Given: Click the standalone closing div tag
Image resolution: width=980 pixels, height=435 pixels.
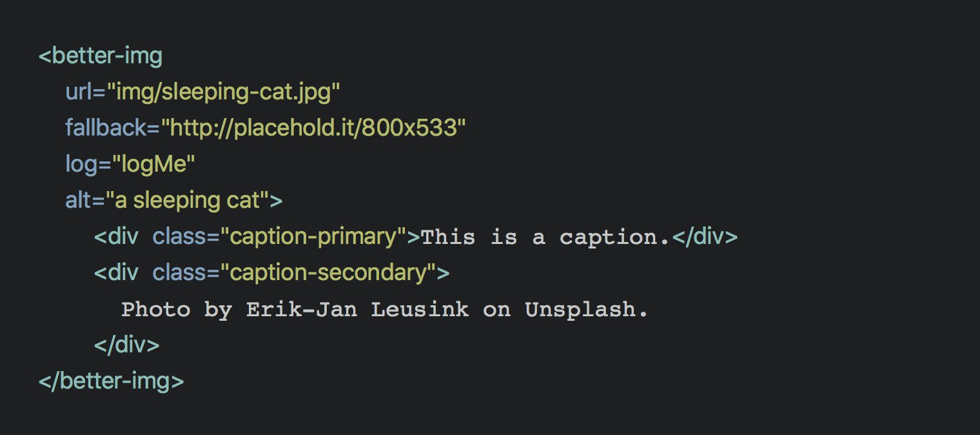Looking at the screenshot, I should click(126, 345).
